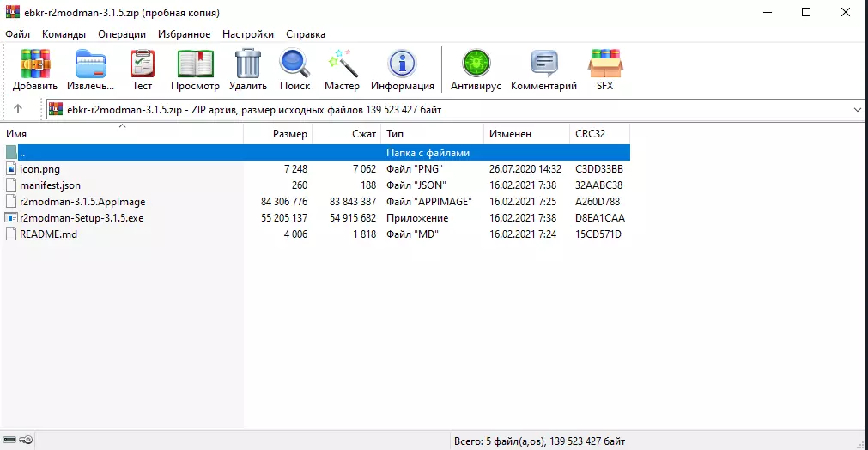Click the icon.png file icon
Screen dimensions: 868x450
(11, 169)
